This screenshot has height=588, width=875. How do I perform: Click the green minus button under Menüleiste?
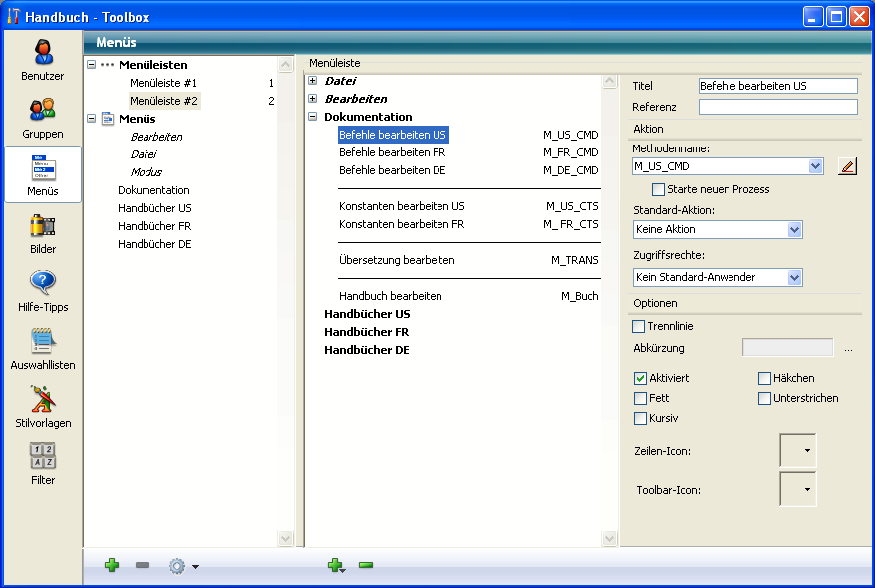[x=366, y=566]
